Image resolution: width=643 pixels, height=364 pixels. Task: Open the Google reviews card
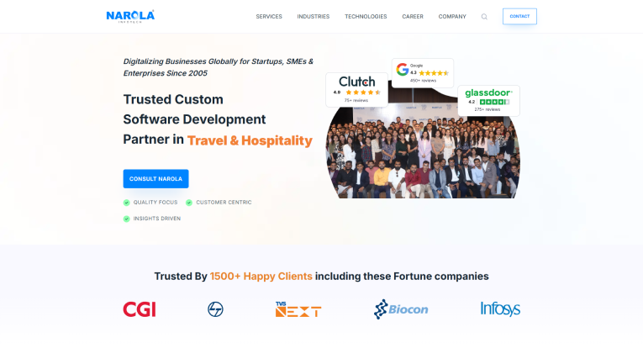click(423, 73)
